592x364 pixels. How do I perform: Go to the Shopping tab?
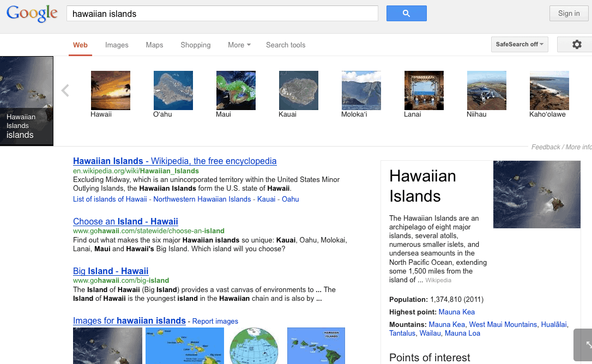click(x=196, y=45)
